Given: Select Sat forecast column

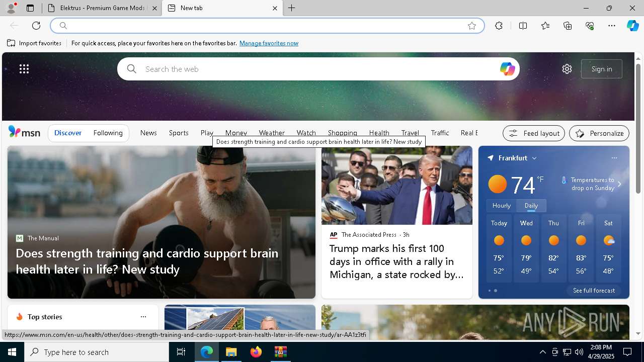Looking at the screenshot, I should [608, 248].
